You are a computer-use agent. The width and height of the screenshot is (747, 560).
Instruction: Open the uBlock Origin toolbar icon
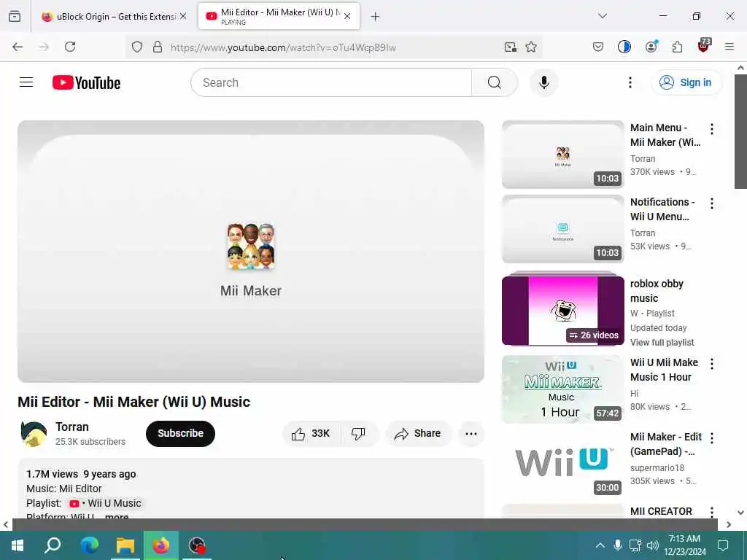[704, 46]
